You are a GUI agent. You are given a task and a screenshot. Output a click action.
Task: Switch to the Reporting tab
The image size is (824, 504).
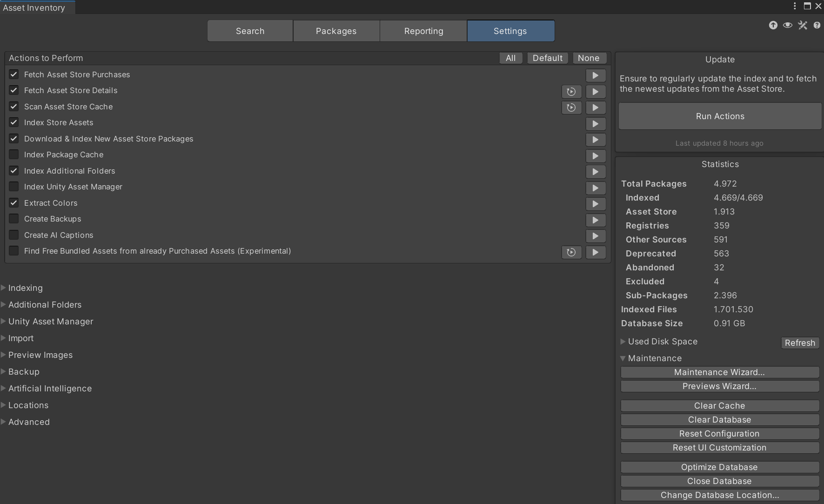tap(423, 31)
